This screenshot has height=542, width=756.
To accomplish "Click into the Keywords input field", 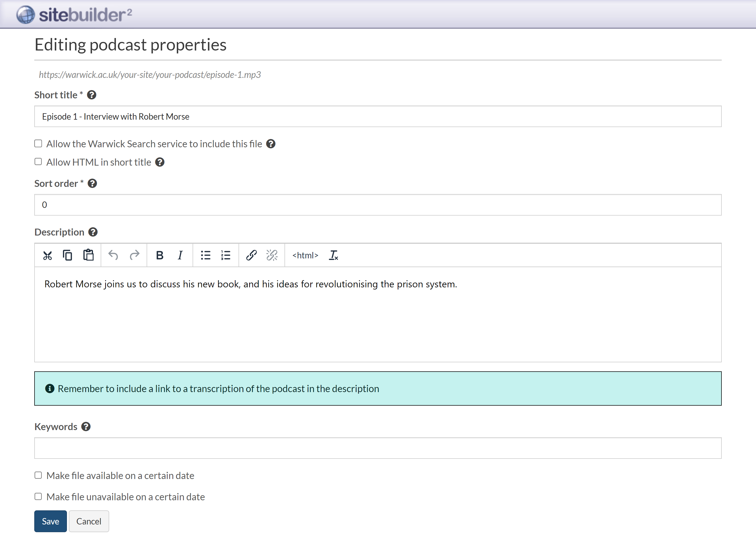I will click(378, 448).
